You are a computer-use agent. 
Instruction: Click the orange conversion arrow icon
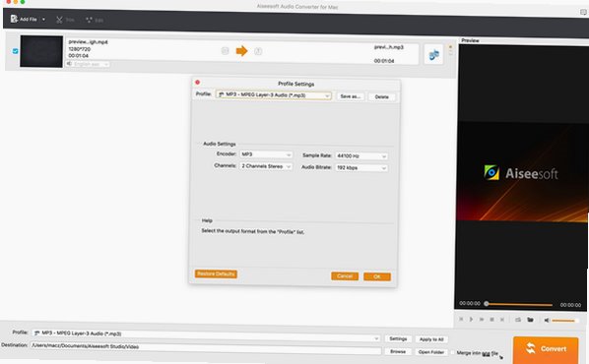coord(241,50)
